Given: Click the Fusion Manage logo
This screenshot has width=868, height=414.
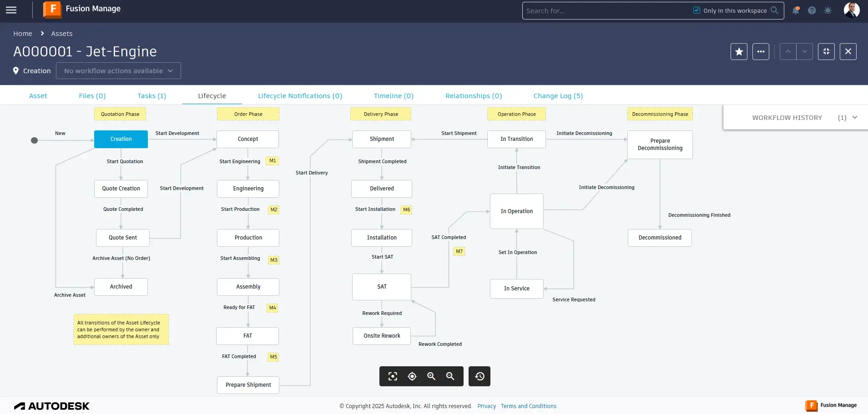Looking at the screenshot, I should point(52,10).
